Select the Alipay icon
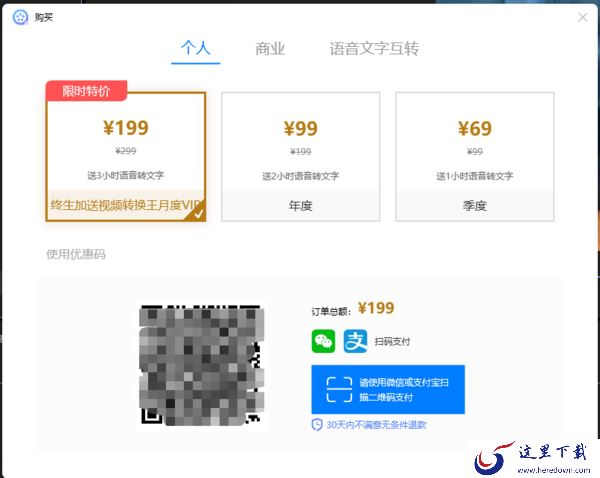 pyautogui.click(x=355, y=341)
